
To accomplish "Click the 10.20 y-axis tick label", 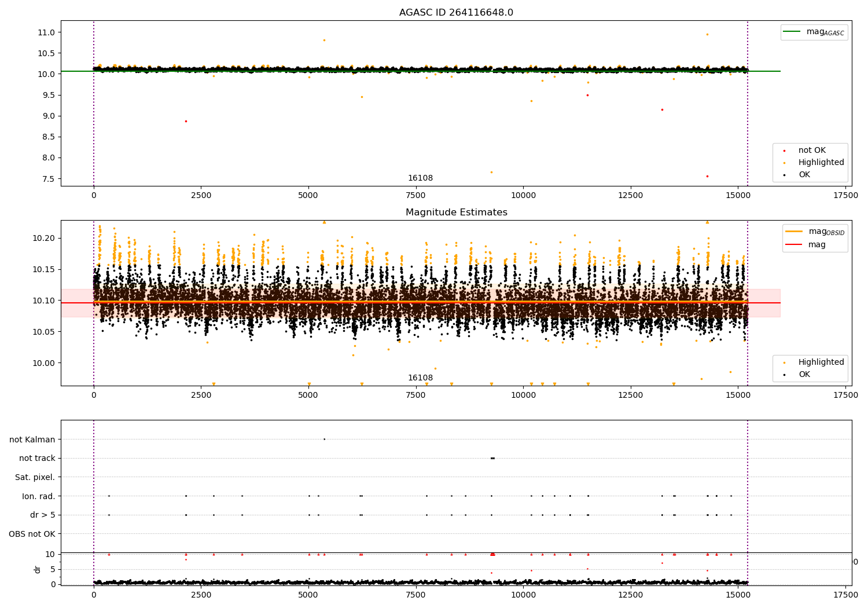I will click(x=44, y=238).
